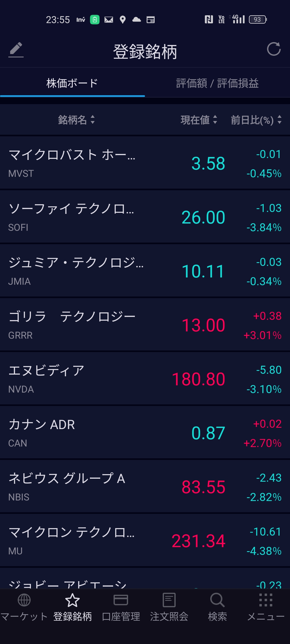The width and height of the screenshot is (290, 644).
Task: Open the メニュー grid icon
Action: pos(266,600)
